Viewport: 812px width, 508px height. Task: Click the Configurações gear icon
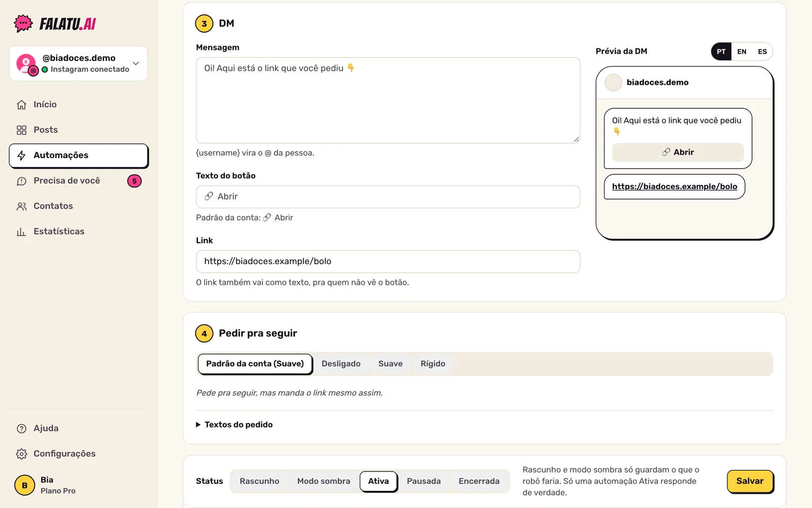click(x=21, y=454)
